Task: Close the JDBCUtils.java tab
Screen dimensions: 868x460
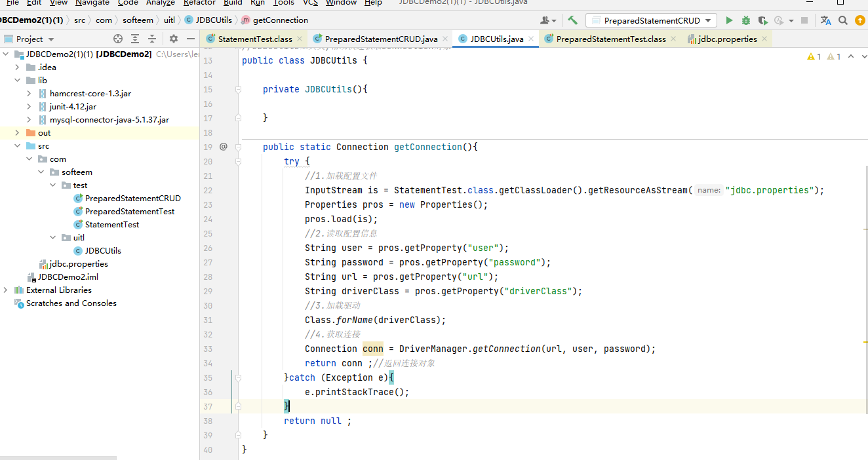Action: point(530,39)
